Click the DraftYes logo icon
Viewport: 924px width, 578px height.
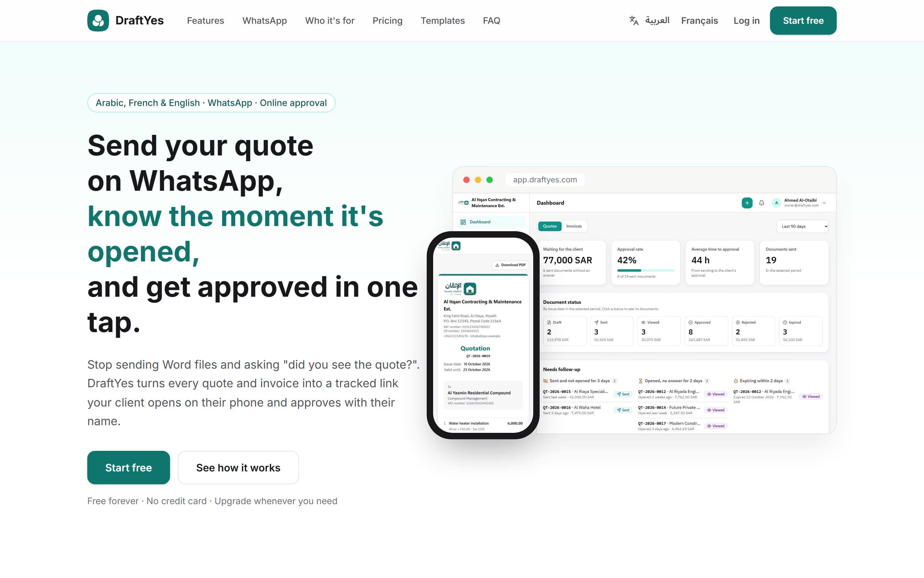click(98, 21)
